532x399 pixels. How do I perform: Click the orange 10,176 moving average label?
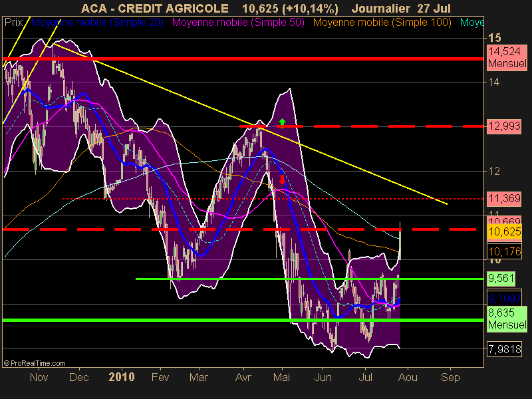pyautogui.click(x=505, y=252)
